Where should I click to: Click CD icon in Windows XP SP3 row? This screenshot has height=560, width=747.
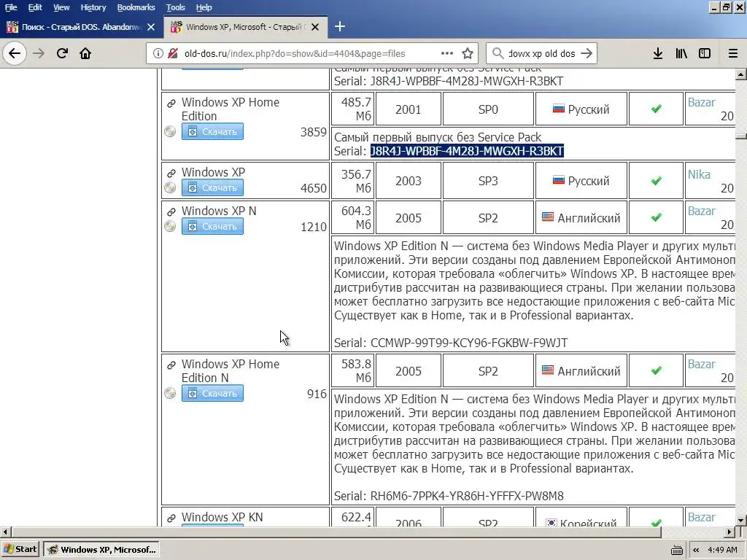click(170, 187)
